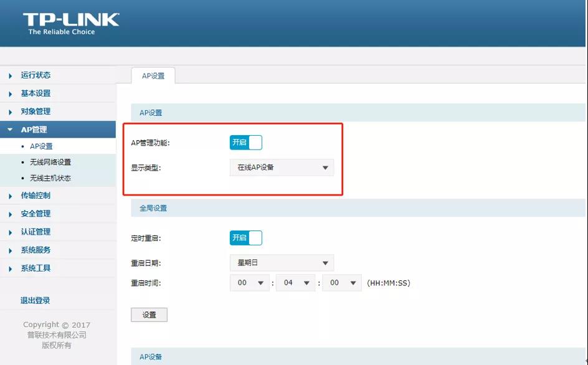
Task: Open the restart minutes dropdown showing 04
Action: coord(296,283)
